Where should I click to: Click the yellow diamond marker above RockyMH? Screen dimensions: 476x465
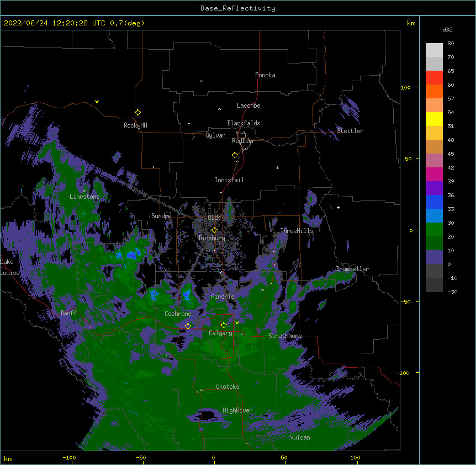click(138, 113)
